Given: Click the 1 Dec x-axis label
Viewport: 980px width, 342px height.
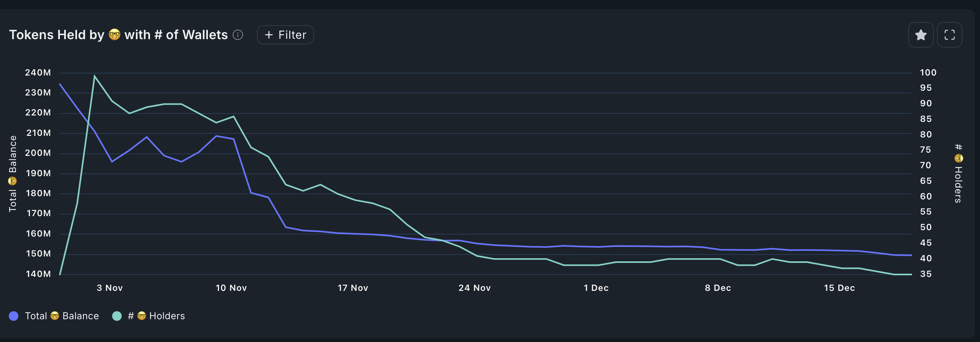Looking at the screenshot, I should pos(596,288).
